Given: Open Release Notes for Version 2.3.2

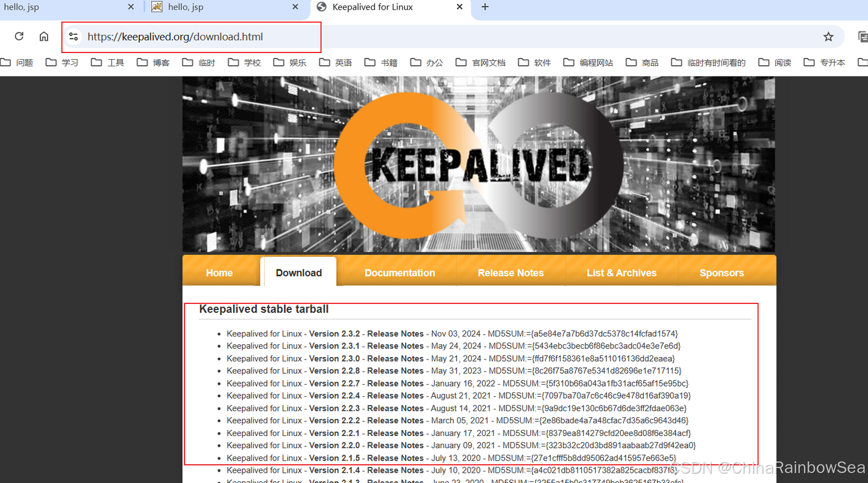Looking at the screenshot, I should [395, 333].
